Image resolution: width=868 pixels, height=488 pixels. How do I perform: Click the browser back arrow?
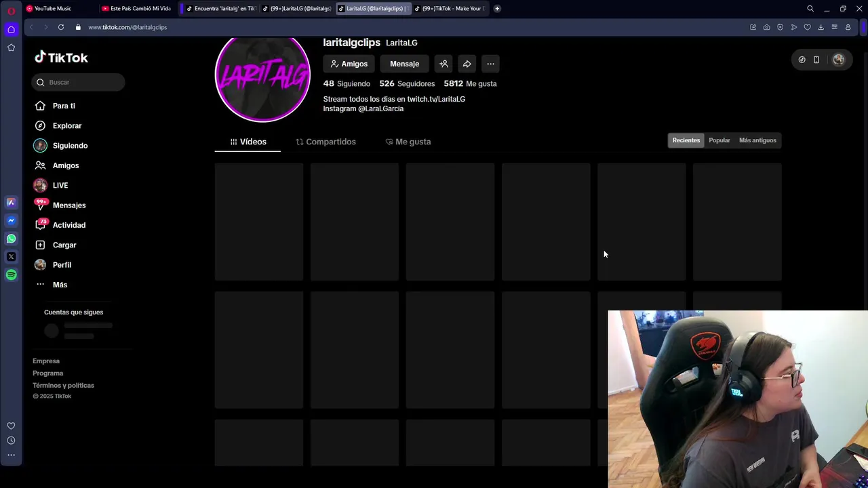tap(31, 27)
